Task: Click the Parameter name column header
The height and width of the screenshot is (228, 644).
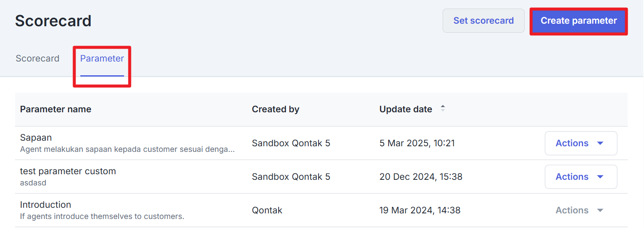Action: click(56, 109)
